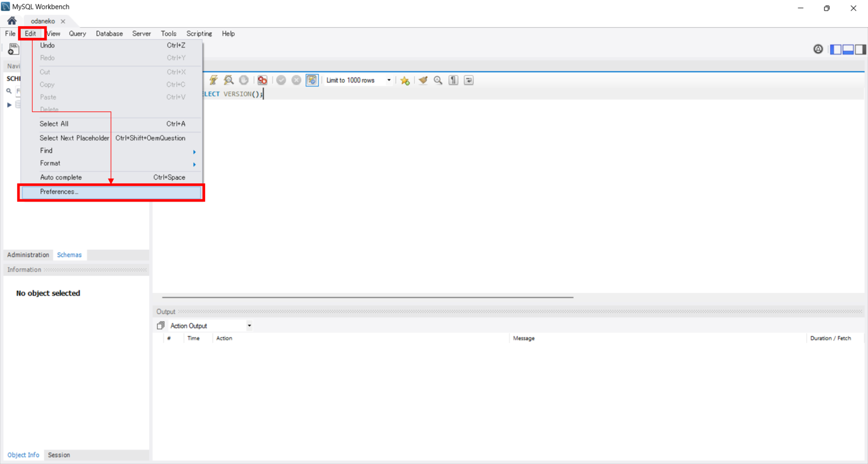This screenshot has width=868, height=464.
Task: Beautify the SQL query with broom icon
Action: coord(423,80)
